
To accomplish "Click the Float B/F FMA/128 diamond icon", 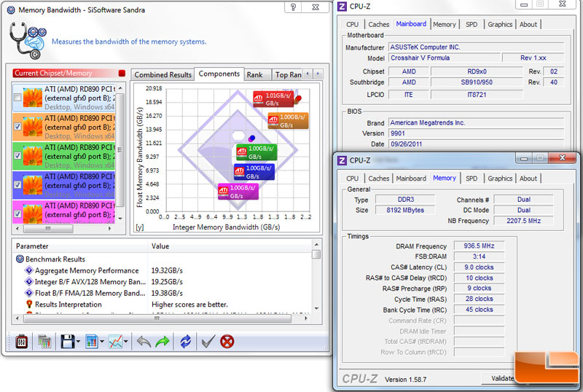I will [28, 293].
